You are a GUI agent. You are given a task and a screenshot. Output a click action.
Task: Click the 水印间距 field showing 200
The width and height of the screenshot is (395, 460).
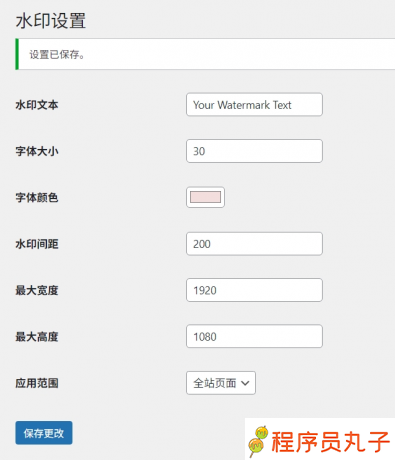click(254, 244)
